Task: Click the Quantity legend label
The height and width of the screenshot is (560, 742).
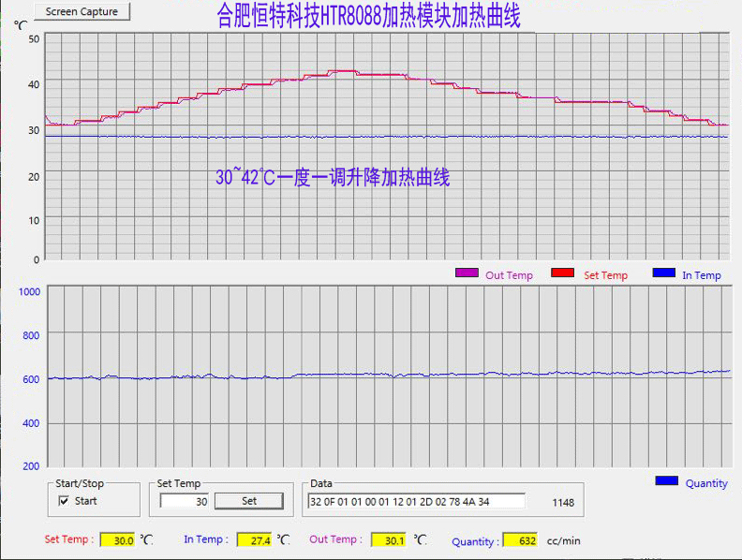Action: (706, 483)
